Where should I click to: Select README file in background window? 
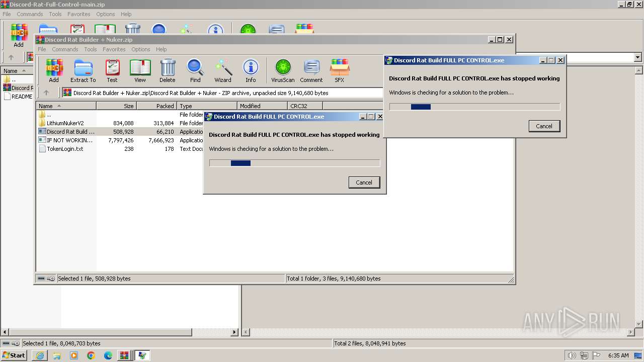click(x=18, y=97)
